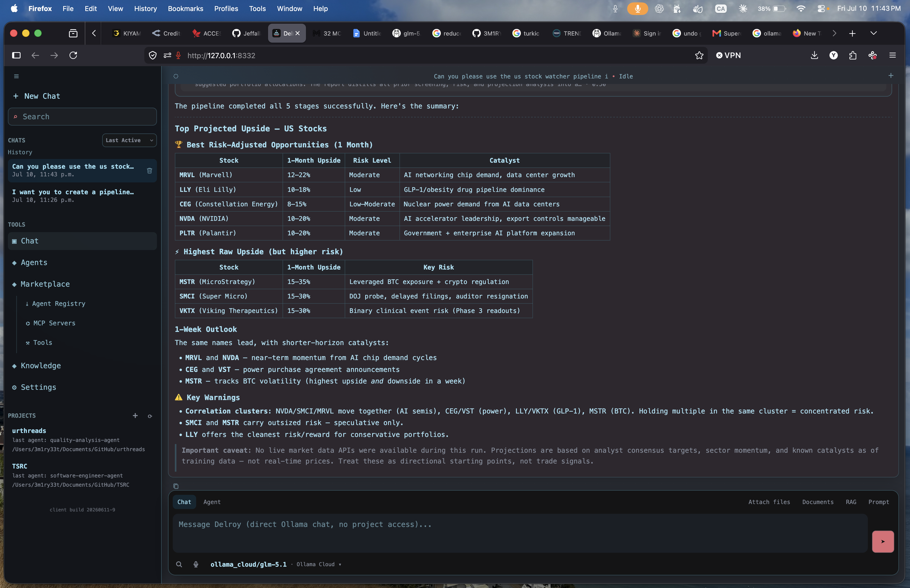This screenshot has height=588, width=910.
Task: Focus the Message Delroy text box
Action: (x=520, y=533)
